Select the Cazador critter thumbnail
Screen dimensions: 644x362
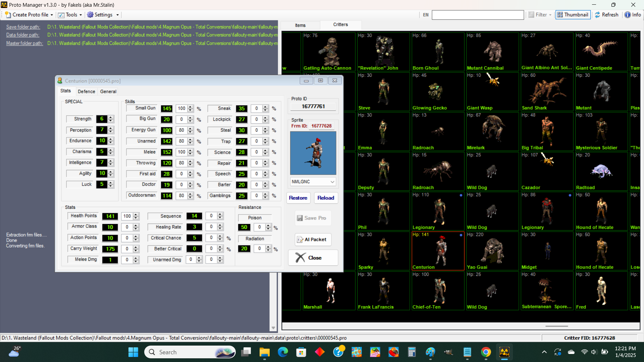pyautogui.click(x=547, y=171)
